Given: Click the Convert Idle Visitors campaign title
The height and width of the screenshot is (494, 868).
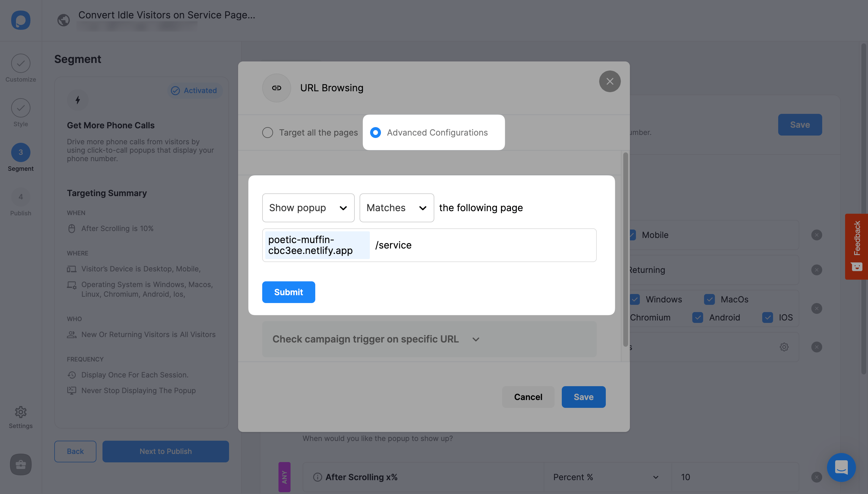Looking at the screenshot, I should 167,15.
